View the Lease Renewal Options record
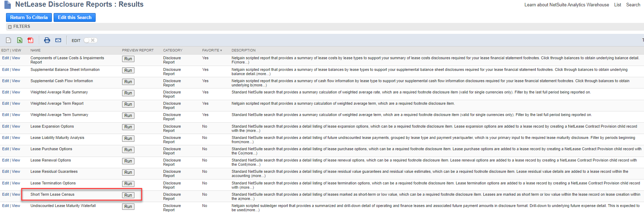The width and height of the screenshot is (644, 213). [x=16, y=160]
